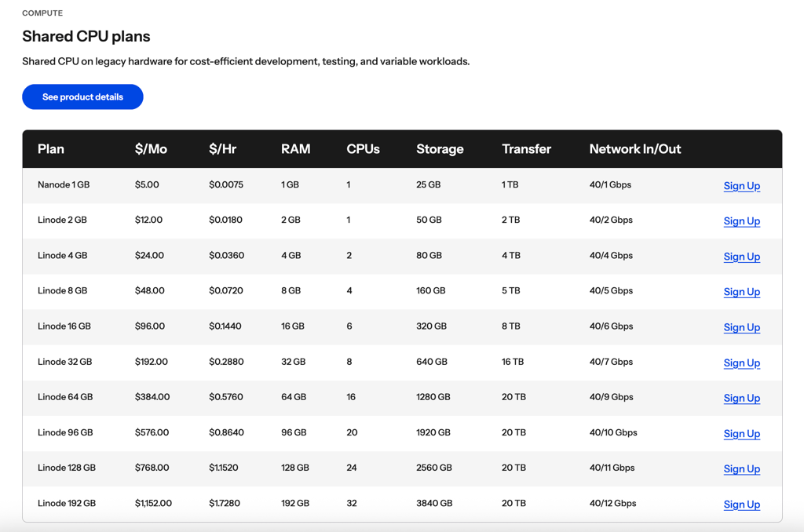The width and height of the screenshot is (804, 532).
Task: Click the Nanode 1 GB plan name
Action: click(64, 184)
